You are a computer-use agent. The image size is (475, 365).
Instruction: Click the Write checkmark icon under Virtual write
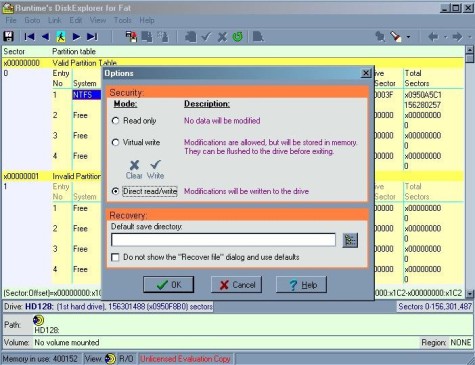(x=156, y=164)
